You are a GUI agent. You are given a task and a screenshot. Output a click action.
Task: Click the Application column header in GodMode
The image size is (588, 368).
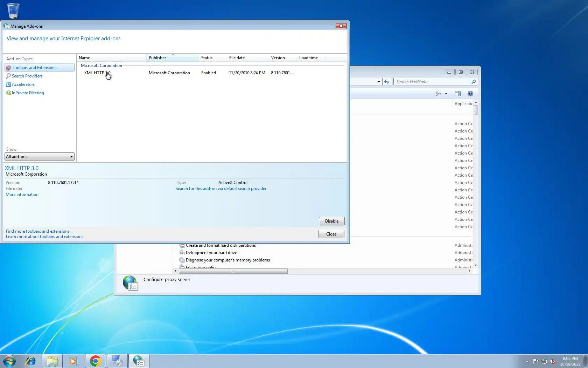tap(463, 104)
